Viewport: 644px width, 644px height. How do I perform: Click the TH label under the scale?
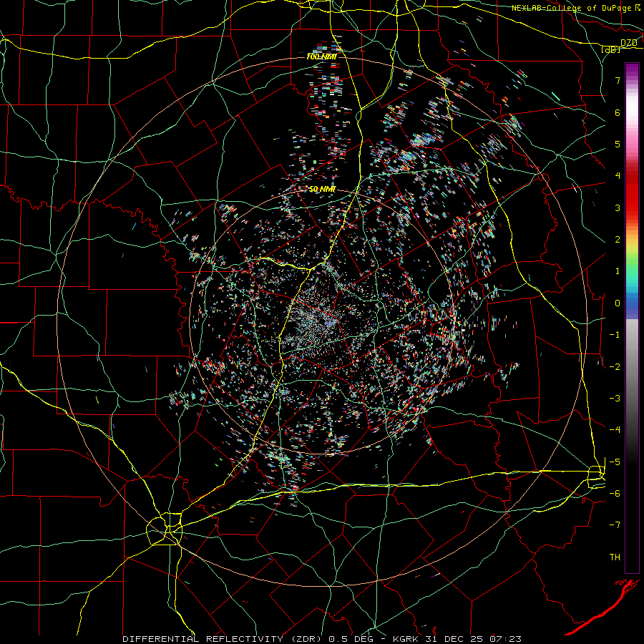[615, 557]
